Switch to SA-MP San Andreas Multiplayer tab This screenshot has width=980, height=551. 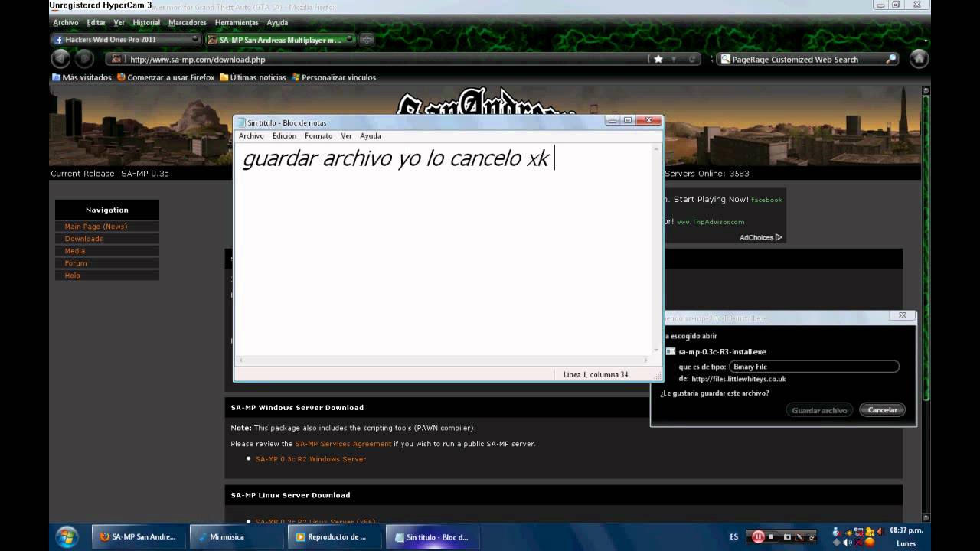point(279,40)
